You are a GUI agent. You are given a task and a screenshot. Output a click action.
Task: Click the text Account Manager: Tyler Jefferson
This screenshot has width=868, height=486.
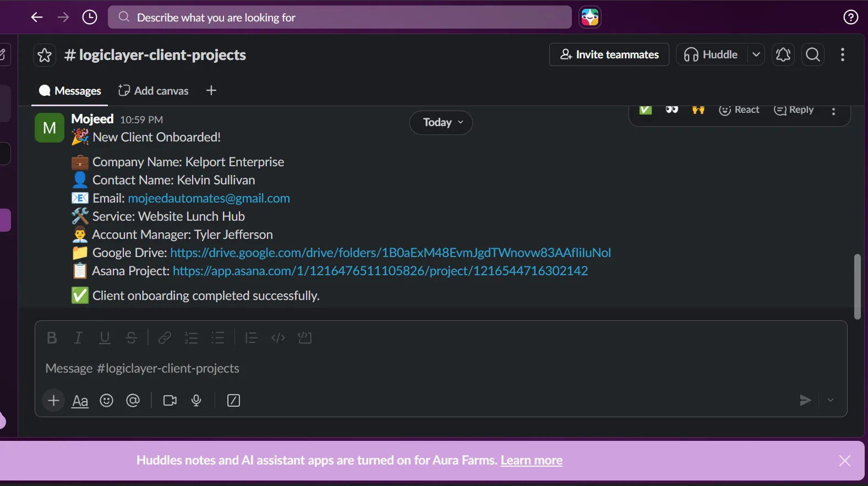pyautogui.click(x=183, y=234)
